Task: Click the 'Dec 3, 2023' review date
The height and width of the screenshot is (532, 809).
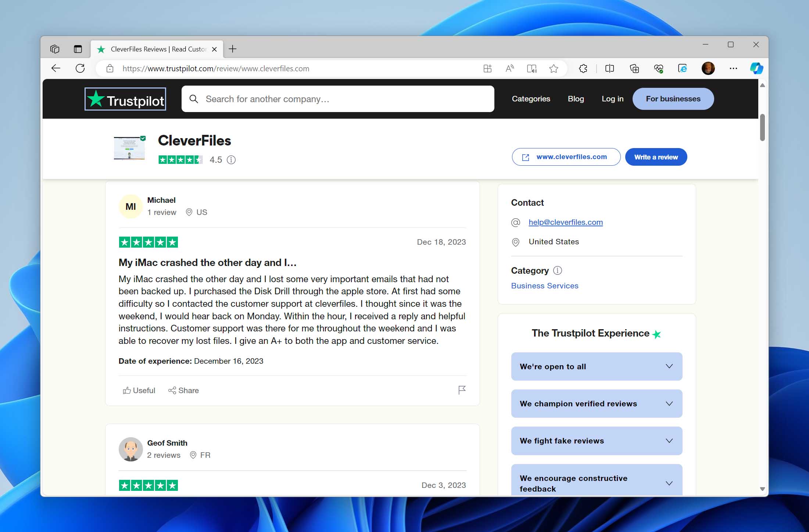Action: pos(444,485)
